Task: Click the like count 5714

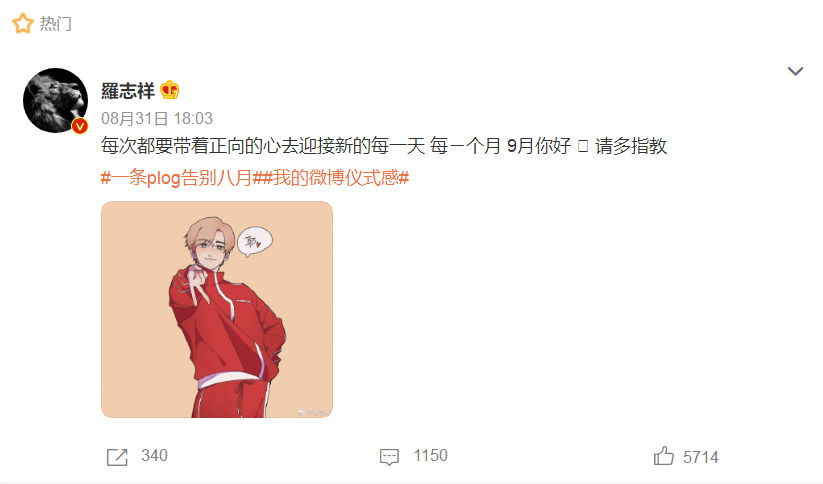Action: tap(701, 457)
